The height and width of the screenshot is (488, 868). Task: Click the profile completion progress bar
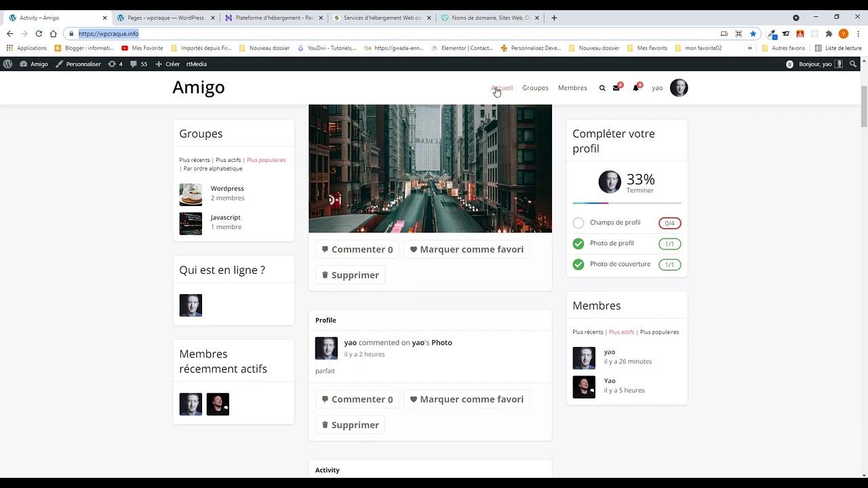point(627,203)
